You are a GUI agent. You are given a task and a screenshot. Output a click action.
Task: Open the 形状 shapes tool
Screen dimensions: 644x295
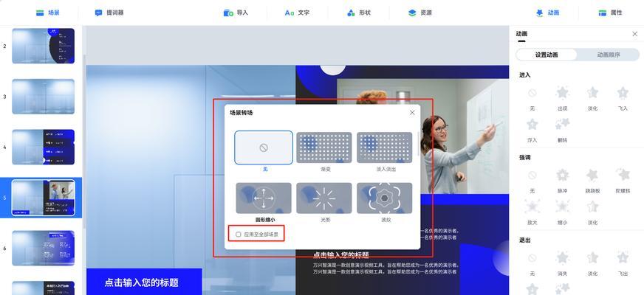tap(358, 13)
